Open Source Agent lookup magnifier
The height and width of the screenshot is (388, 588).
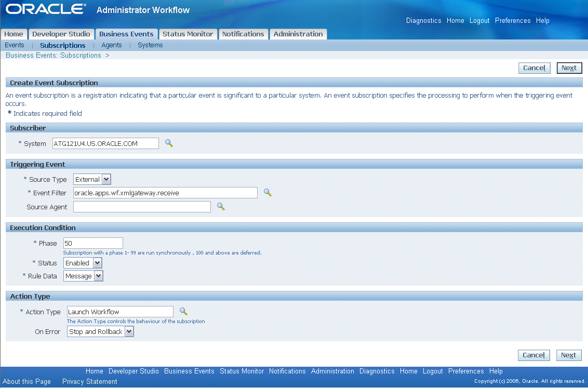[x=221, y=207]
